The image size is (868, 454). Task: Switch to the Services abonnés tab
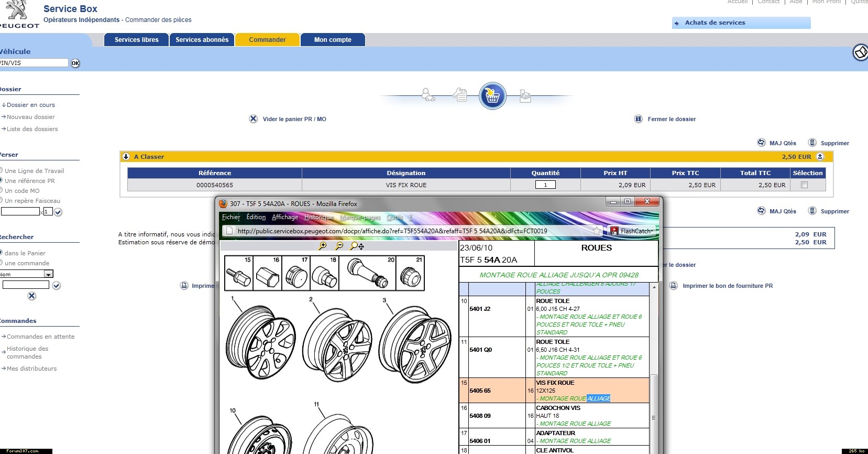pyautogui.click(x=202, y=40)
